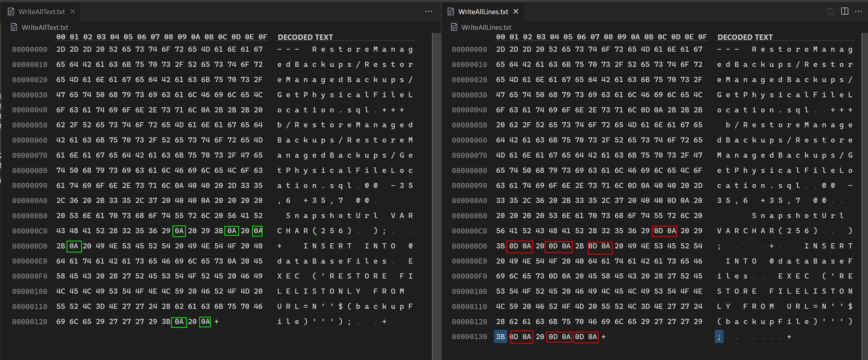Select offset 00000130 in the right pane
The height and width of the screenshot is (360, 868).
pyautogui.click(x=469, y=337)
